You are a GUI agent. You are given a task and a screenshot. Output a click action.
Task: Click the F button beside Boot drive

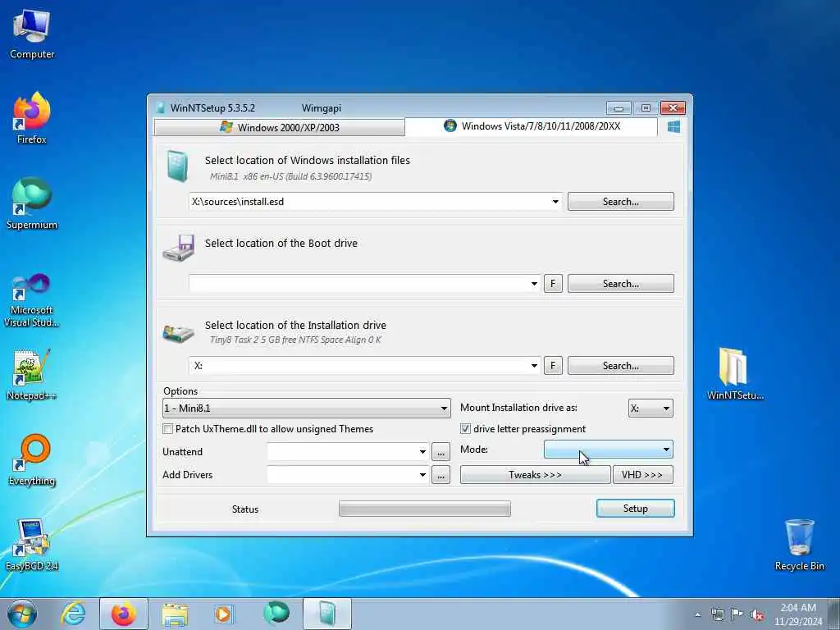(553, 283)
